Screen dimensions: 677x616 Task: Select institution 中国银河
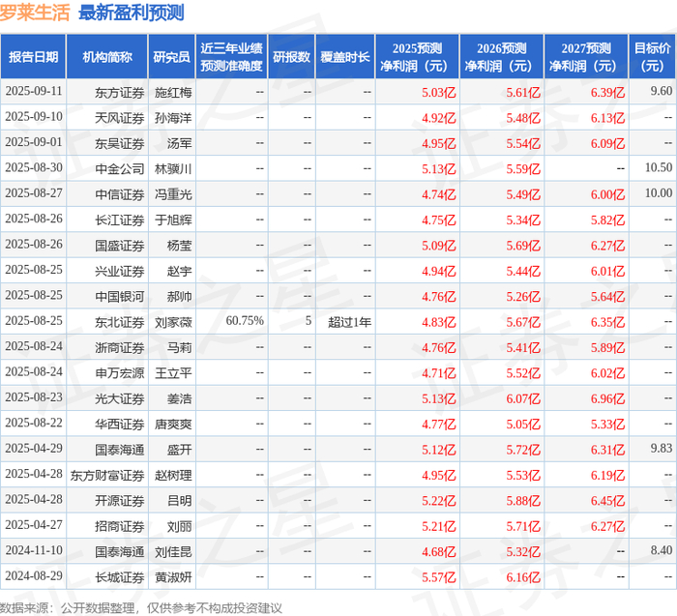point(120,297)
